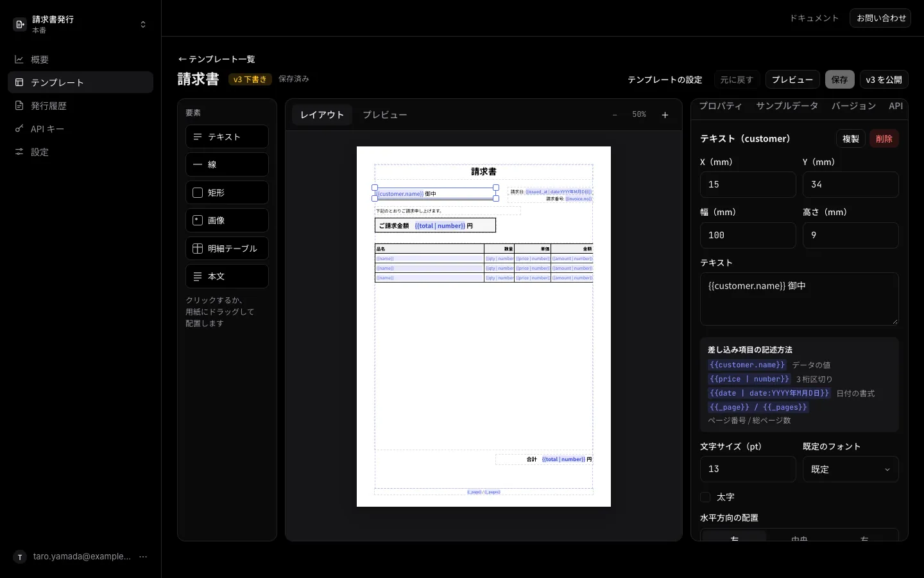Screen dimensions: 924x578
Task: Select the ご請求金額 box on the canvas
Action: point(435,225)
